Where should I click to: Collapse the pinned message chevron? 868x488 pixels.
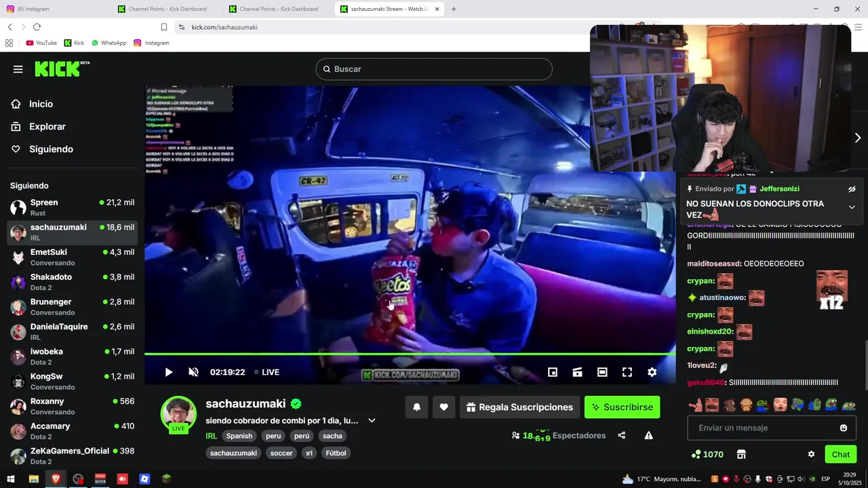pyautogui.click(x=852, y=207)
